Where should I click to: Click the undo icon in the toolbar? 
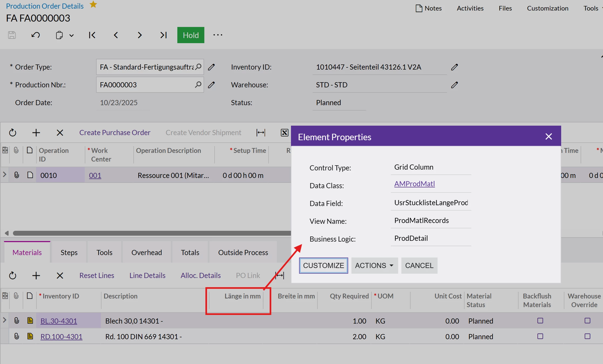click(x=36, y=35)
